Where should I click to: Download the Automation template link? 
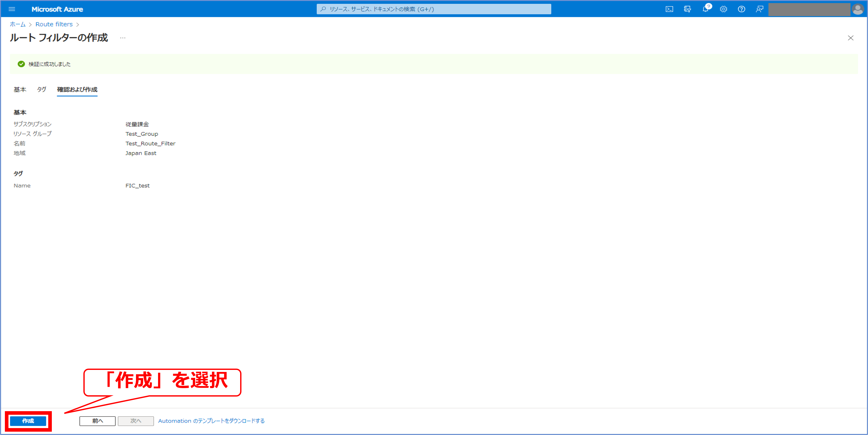tap(211, 421)
